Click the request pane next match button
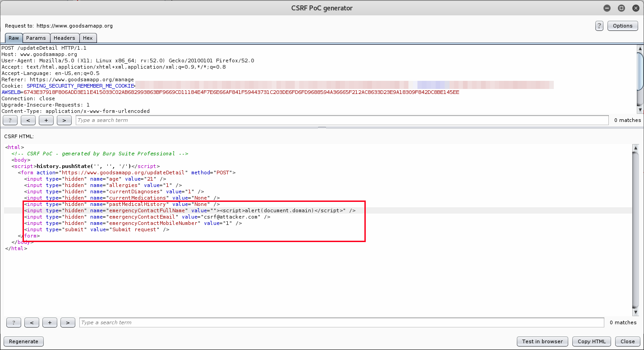Screen dimensions: 644x350 point(64,120)
